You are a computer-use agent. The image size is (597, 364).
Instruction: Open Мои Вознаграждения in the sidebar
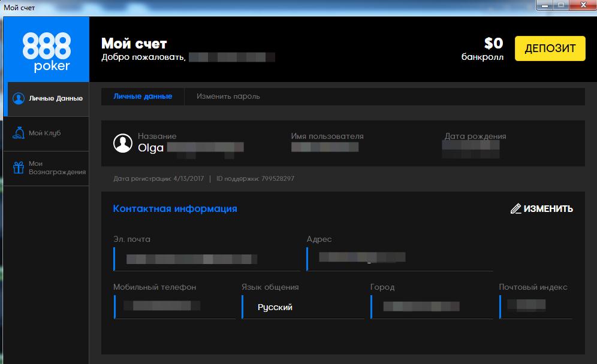[57, 168]
